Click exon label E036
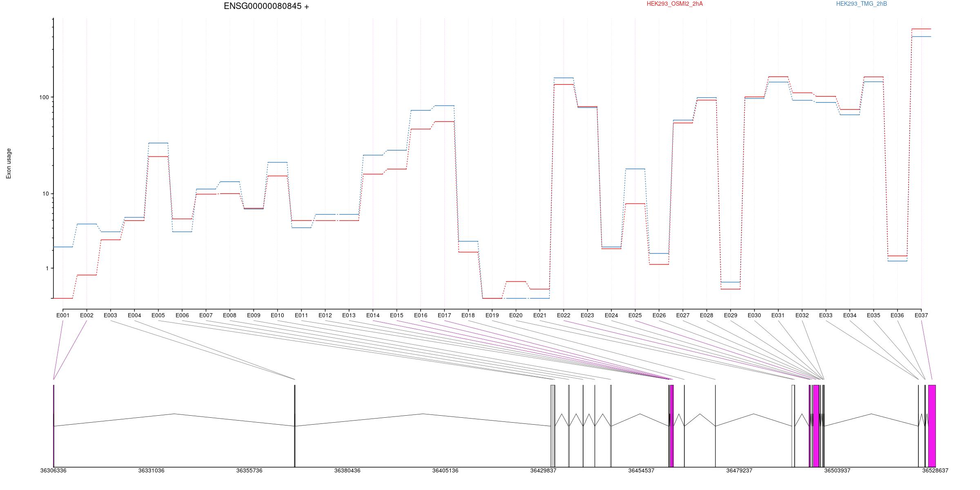 (897, 315)
